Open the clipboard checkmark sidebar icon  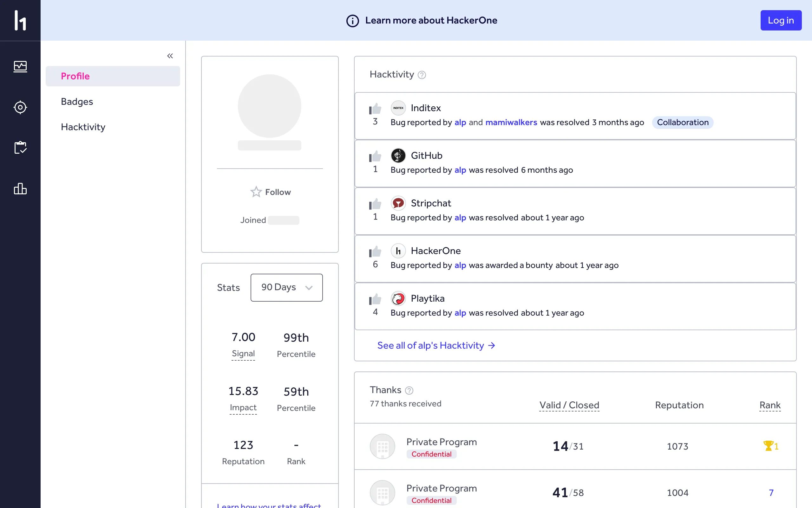(x=20, y=148)
